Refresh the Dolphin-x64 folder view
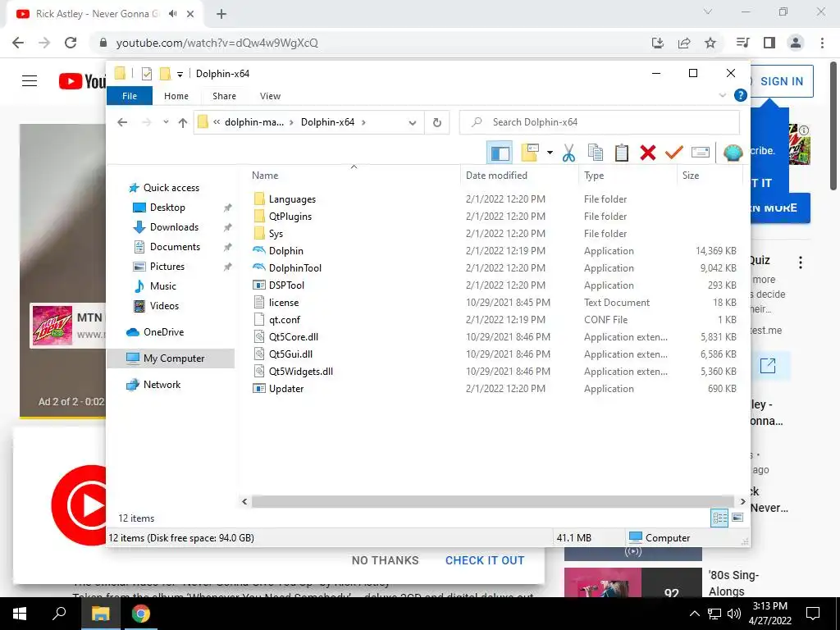The width and height of the screenshot is (840, 630). 437,123
